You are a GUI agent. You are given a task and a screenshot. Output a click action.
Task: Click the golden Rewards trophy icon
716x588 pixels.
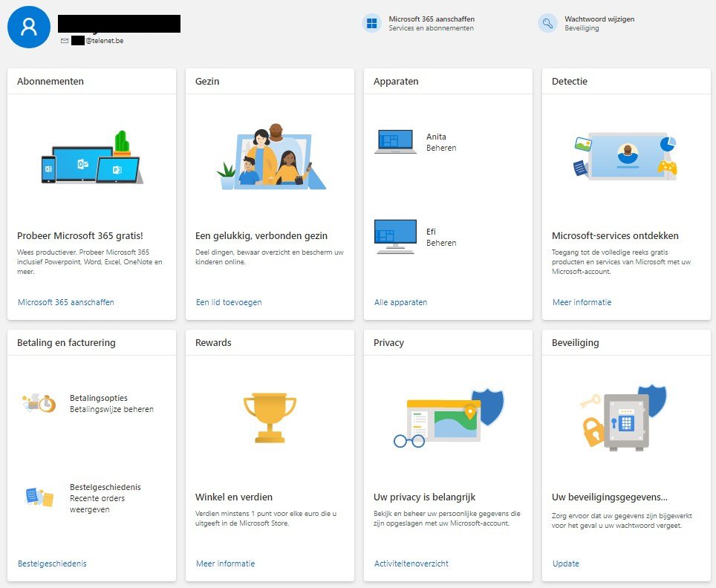[270, 418]
